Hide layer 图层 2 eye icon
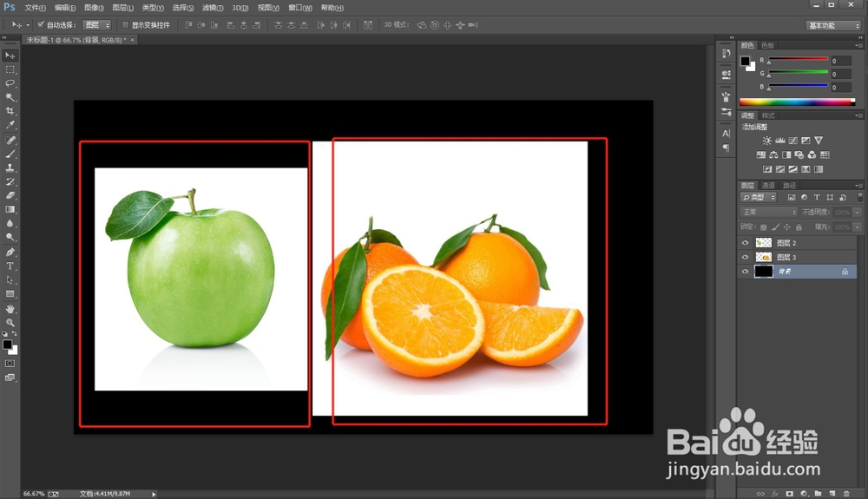 point(745,243)
